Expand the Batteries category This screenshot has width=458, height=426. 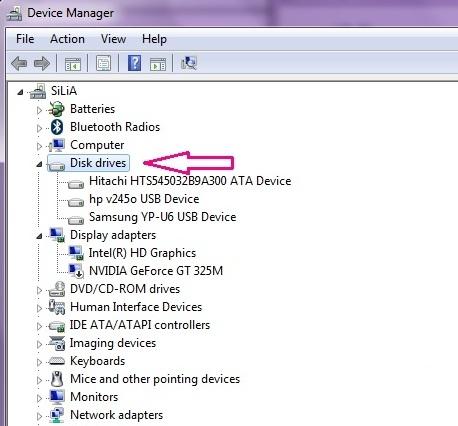click(39, 110)
